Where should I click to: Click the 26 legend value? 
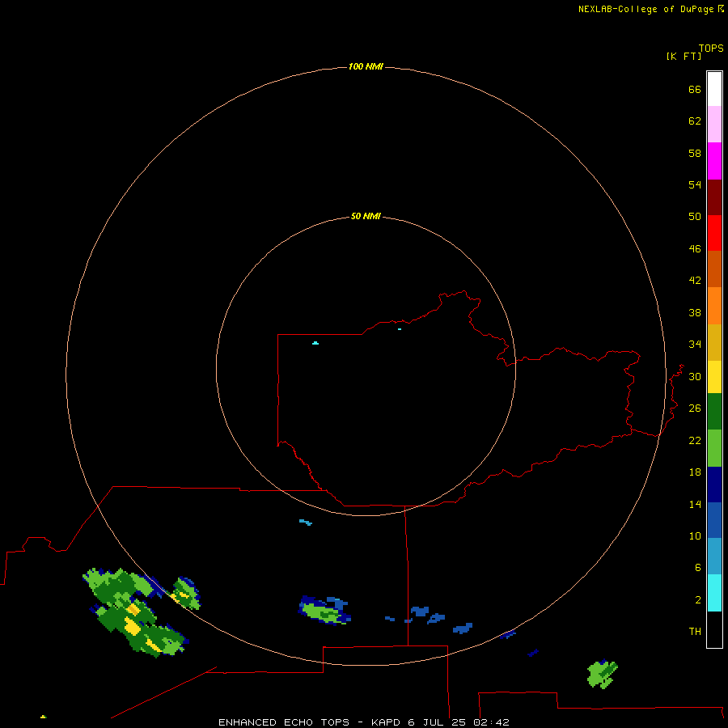(x=695, y=408)
